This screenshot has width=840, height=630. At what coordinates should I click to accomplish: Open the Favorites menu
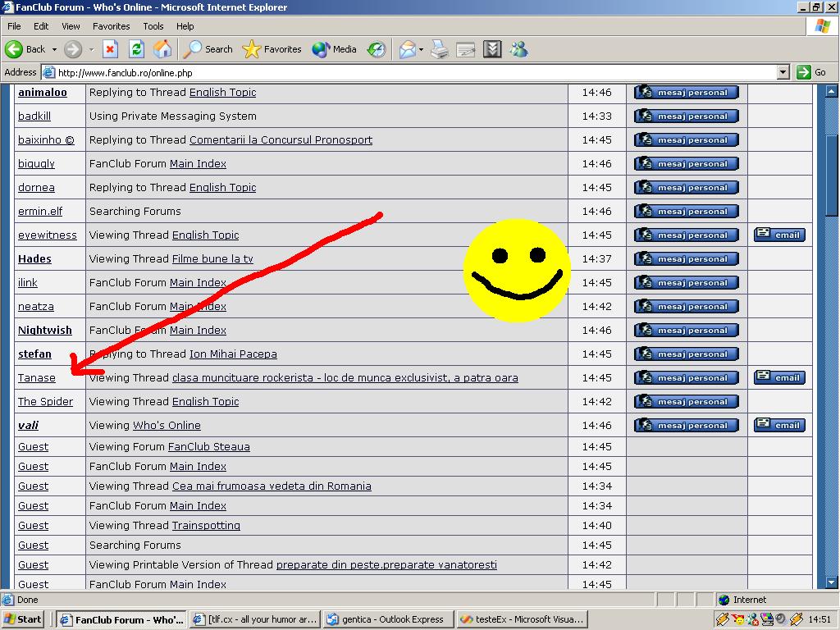111,26
